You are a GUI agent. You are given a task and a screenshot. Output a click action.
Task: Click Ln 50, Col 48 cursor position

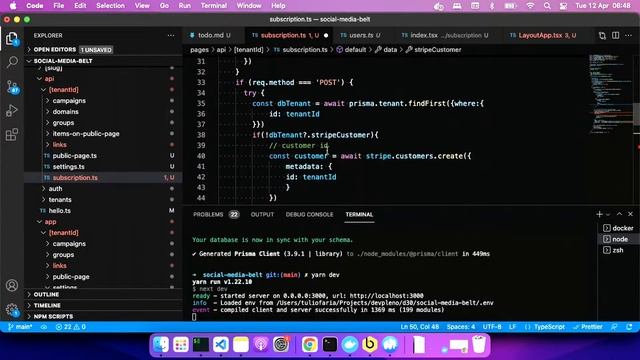pos(420,327)
